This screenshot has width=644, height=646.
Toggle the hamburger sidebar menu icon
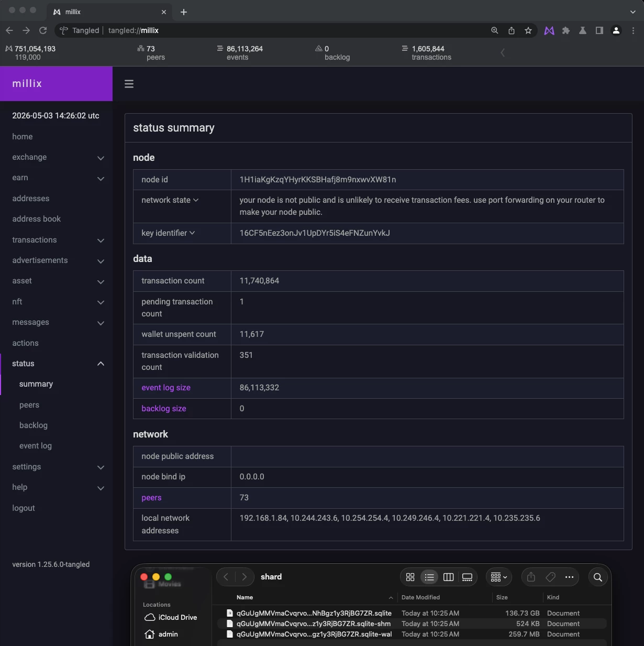coord(129,84)
